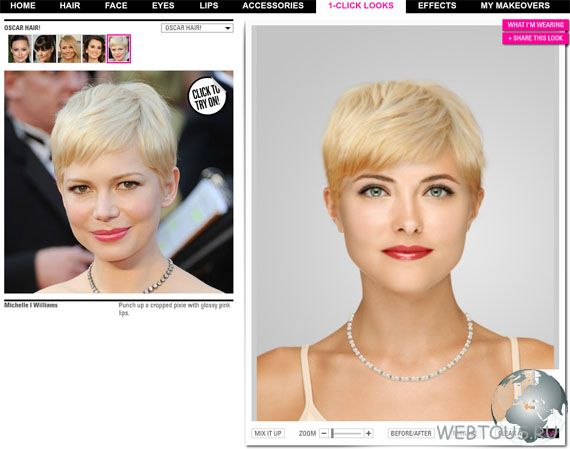Select the highlighted blonde pixie thumbnail
The image size is (570, 449).
pos(119,49)
